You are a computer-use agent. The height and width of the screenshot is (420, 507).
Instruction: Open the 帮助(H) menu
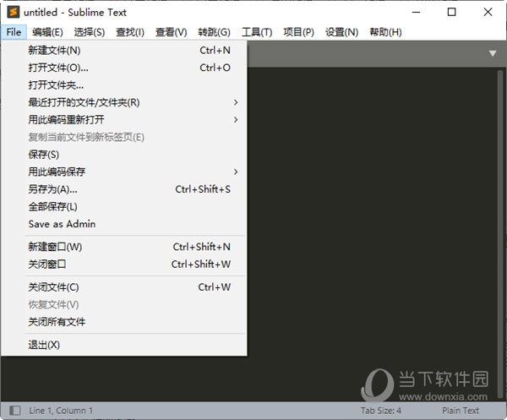385,32
